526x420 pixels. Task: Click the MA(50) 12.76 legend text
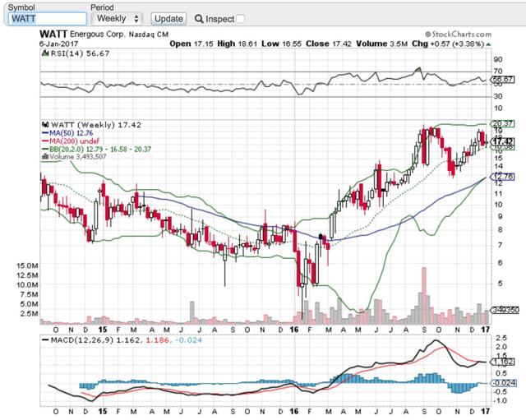[x=72, y=133]
